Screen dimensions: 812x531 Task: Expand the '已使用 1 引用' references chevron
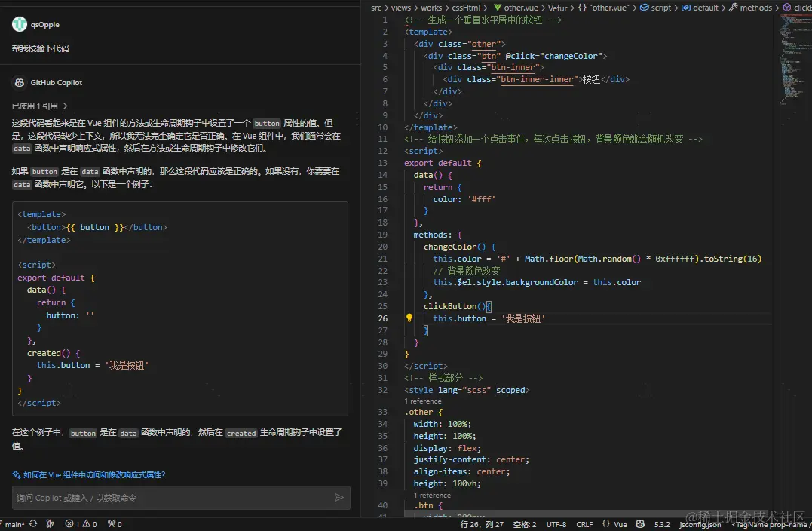tap(66, 106)
